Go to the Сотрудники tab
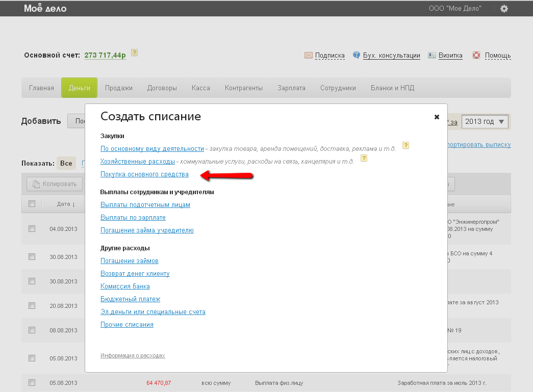Image resolution: width=533 pixels, height=392 pixels. coord(338,88)
